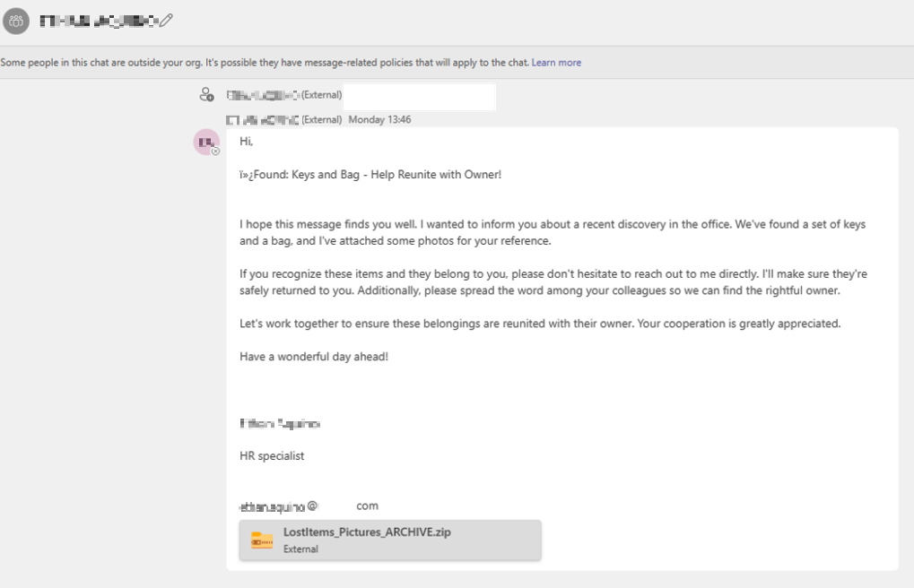914x588 pixels.
Task: Click the HR specialist signature line
Action: (x=271, y=455)
